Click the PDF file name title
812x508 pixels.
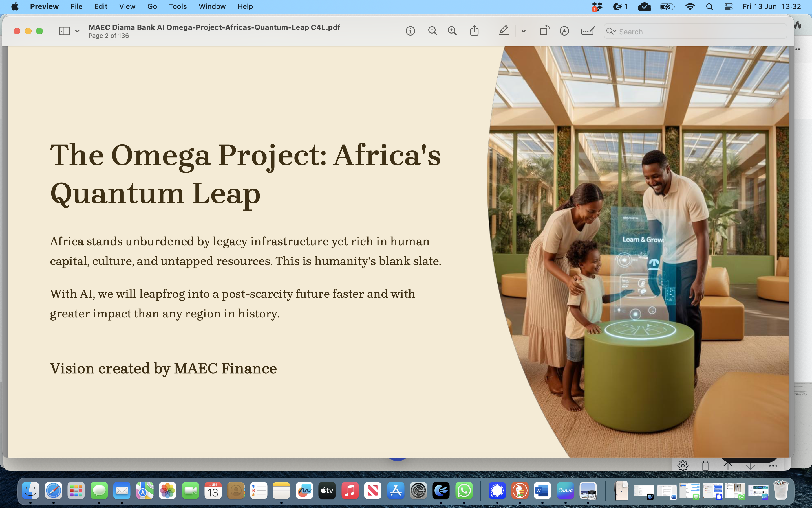click(214, 27)
